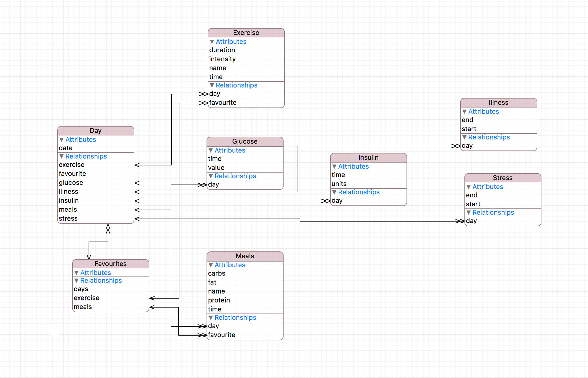Collapse the Relationships section of the Stress entity
This screenshot has width=588, height=378.
[x=468, y=212]
